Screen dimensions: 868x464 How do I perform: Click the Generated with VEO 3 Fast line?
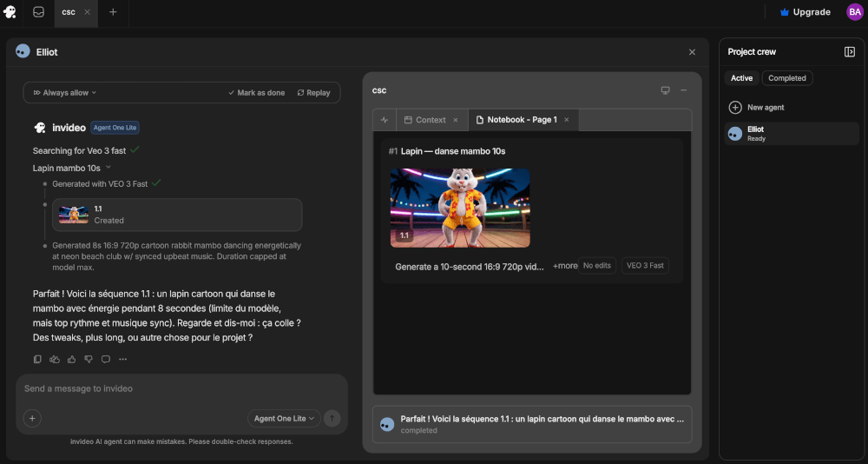click(x=106, y=183)
